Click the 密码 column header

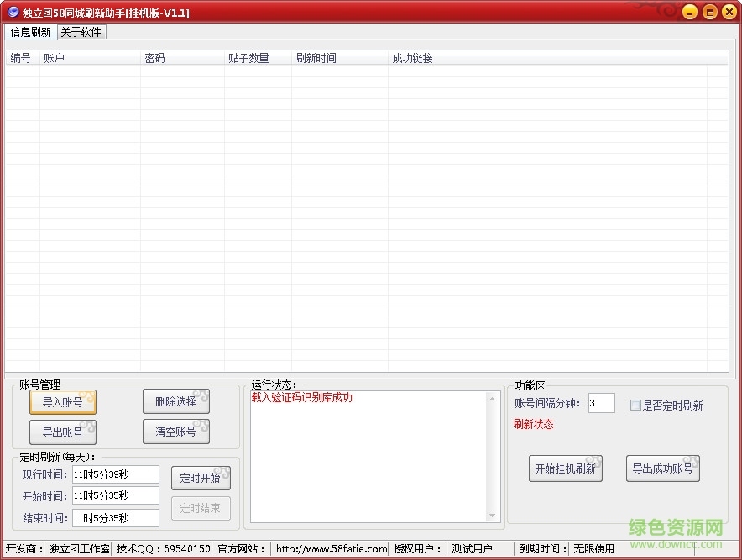tap(155, 57)
